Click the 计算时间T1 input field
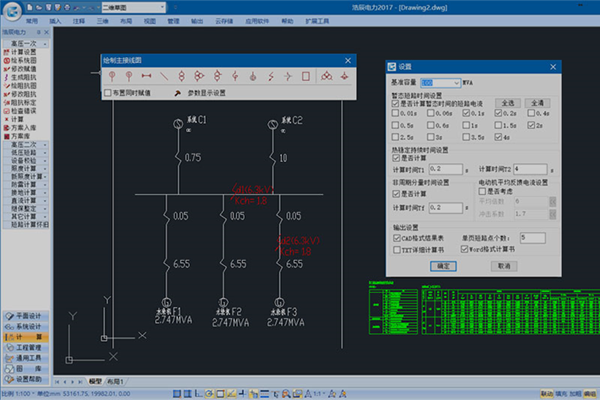 click(446, 169)
